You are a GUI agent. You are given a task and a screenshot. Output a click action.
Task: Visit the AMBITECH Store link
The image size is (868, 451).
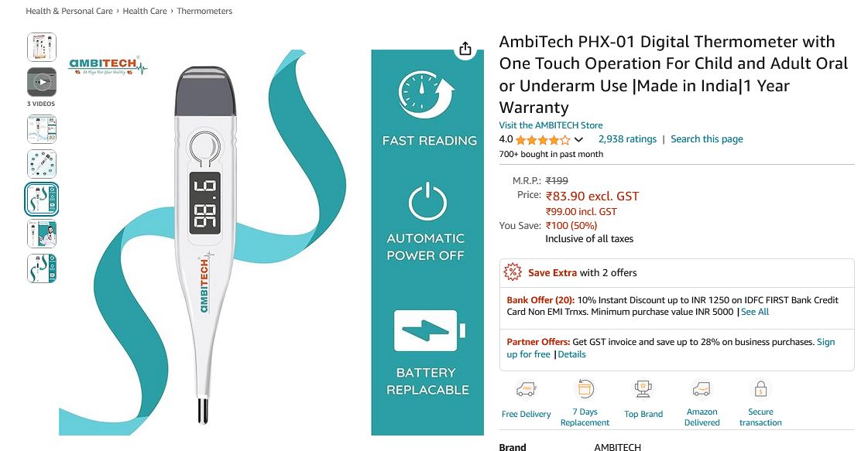(x=551, y=125)
